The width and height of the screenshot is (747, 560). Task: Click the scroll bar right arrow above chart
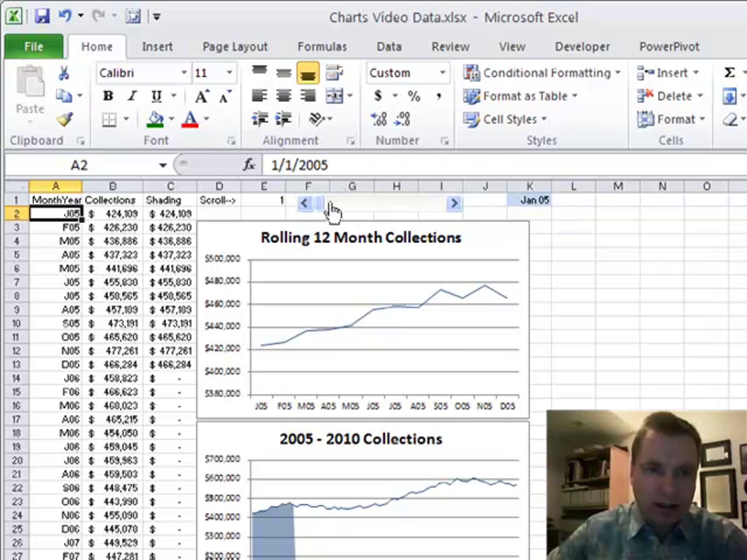pyautogui.click(x=454, y=203)
